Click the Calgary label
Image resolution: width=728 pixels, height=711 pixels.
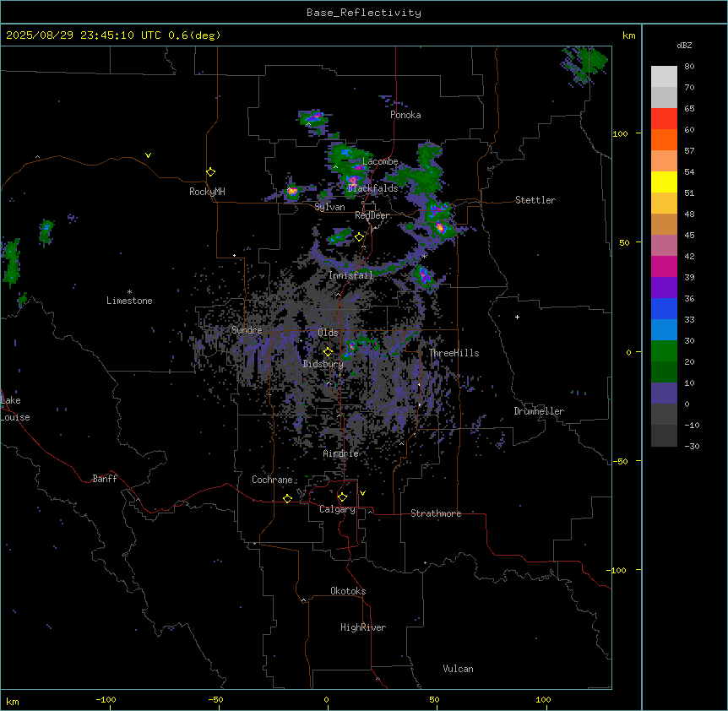pos(337,509)
